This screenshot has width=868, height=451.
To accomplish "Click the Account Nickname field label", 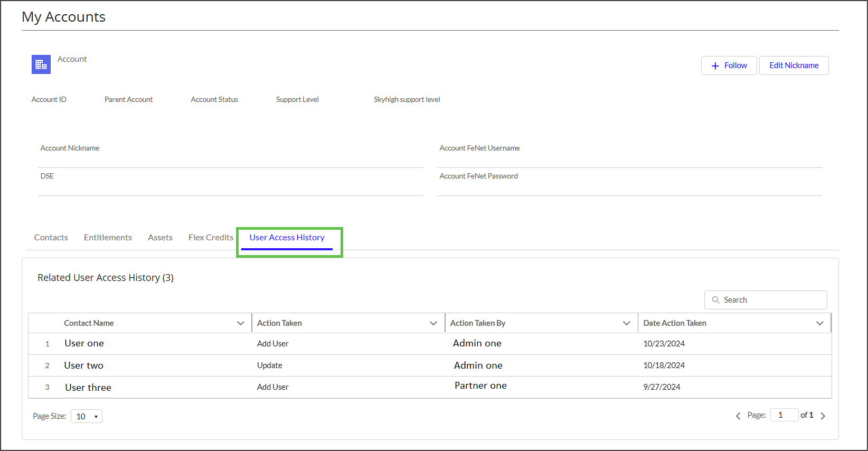I will [x=70, y=148].
